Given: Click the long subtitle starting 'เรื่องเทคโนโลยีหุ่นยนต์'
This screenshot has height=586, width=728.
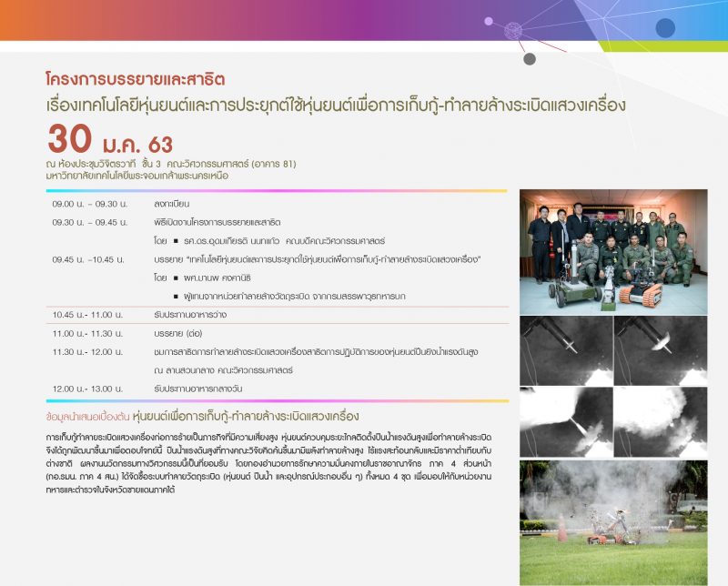Looking at the screenshot, I should click(x=336, y=106).
